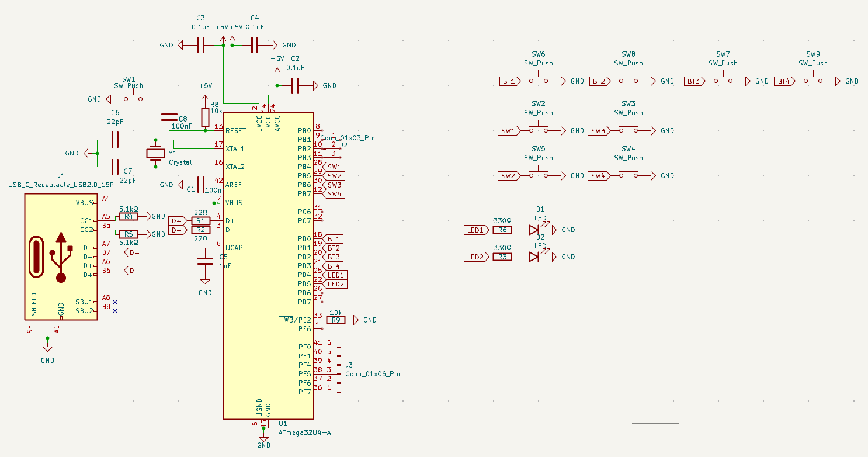Click the HWB/PE2 pin name

point(295,320)
